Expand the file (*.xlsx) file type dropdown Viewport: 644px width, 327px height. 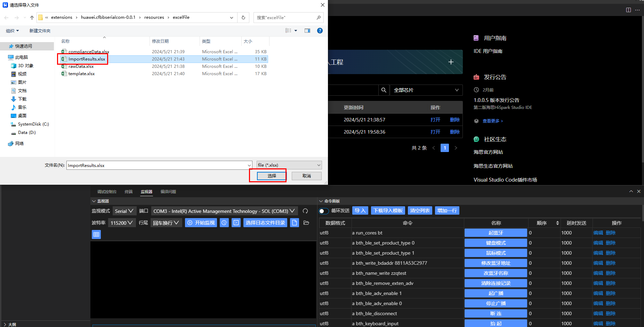289,165
